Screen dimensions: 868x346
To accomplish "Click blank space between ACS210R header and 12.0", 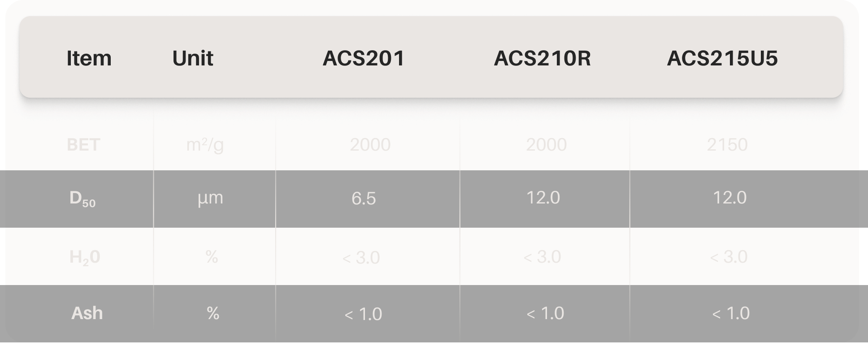I will pos(543,134).
